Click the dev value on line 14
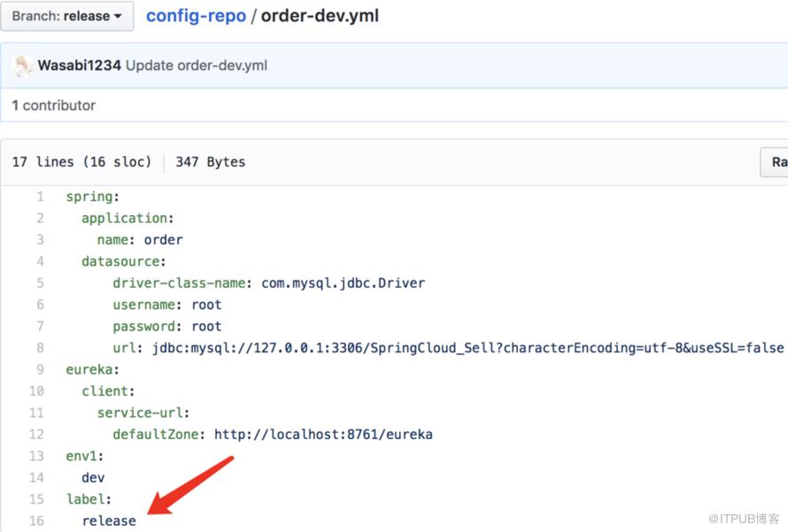Image resolution: width=788 pixels, height=532 pixels. point(93,477)
